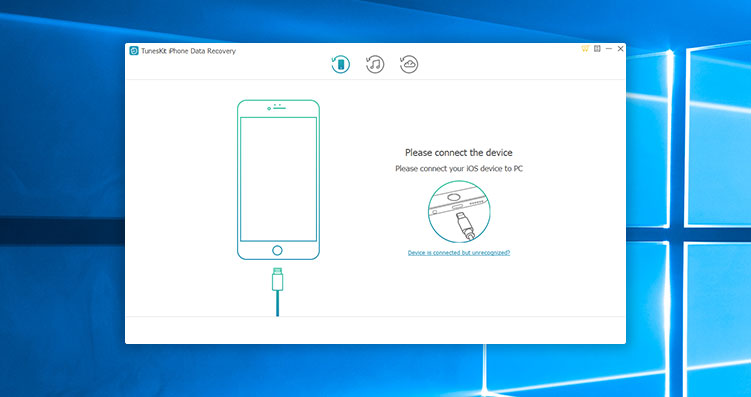Select Recover from iOS device mode icon

341,64
